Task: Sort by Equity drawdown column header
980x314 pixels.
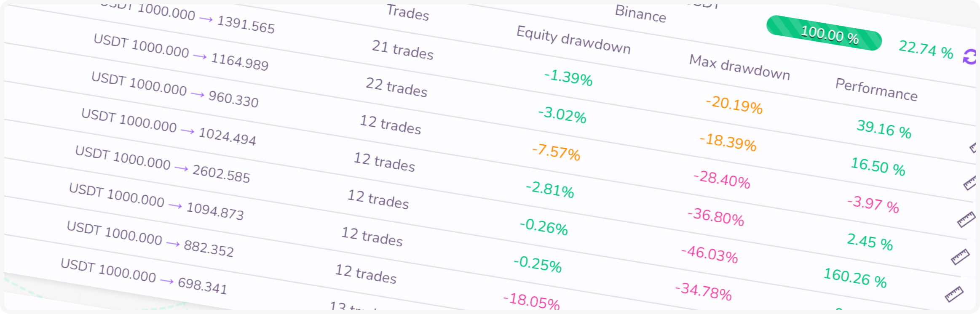Action: click(573, 40)
